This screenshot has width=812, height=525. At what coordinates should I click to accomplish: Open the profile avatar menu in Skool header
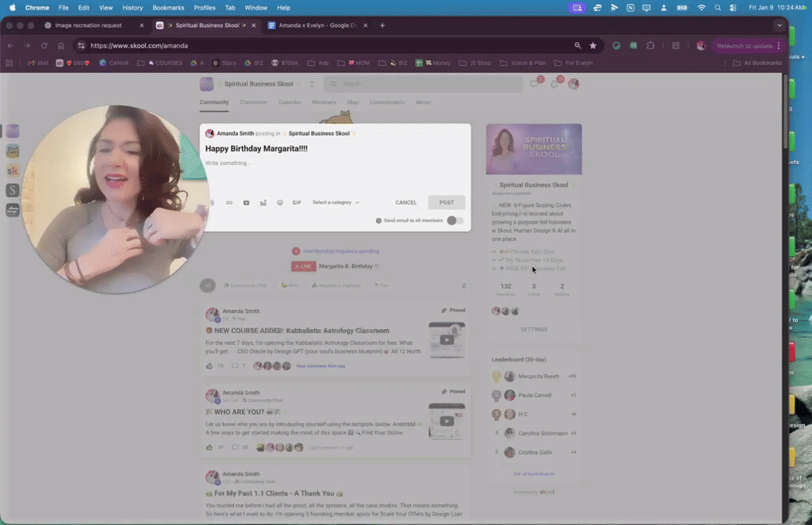point(573,84)
